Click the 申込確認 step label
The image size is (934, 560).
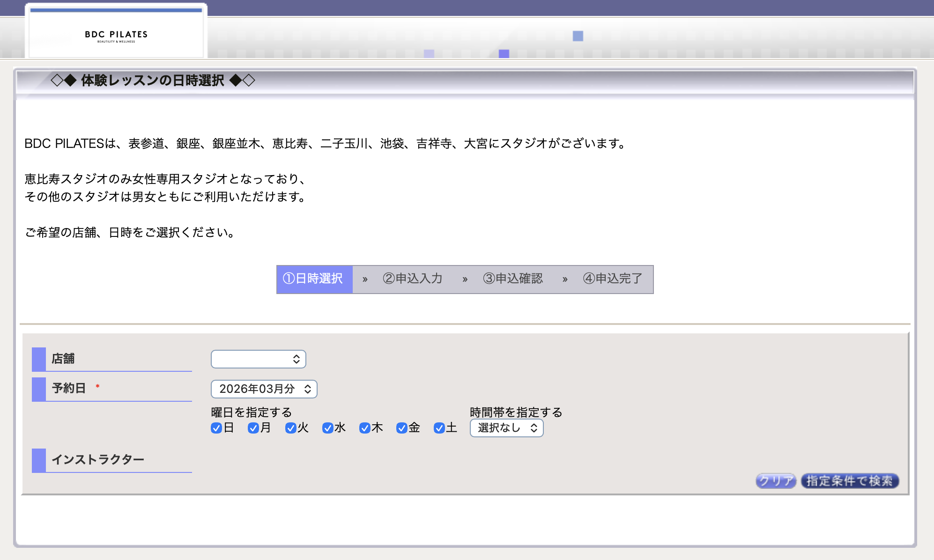[x=513, y=279]
